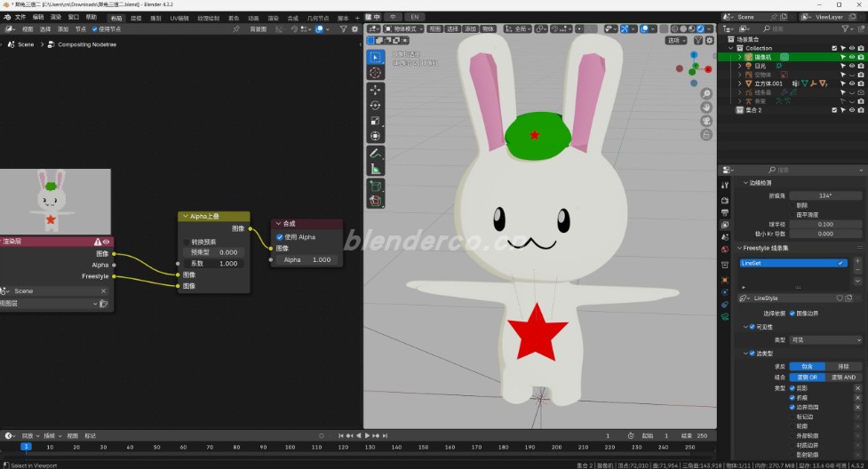Expand the 立方体.001 row in outliner
This screenshot has width=868, height=469.
coord(740,83)
